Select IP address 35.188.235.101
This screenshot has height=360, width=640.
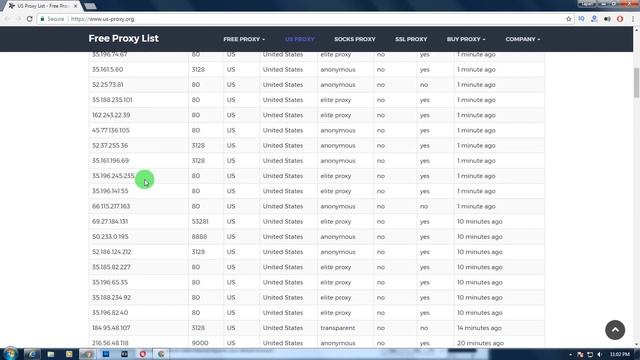pos(112,100)
